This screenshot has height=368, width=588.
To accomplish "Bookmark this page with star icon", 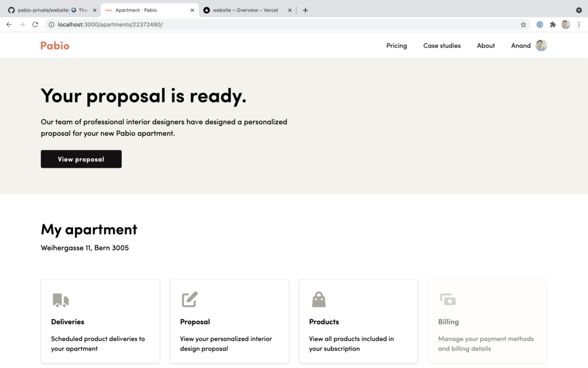I will 523,24.
